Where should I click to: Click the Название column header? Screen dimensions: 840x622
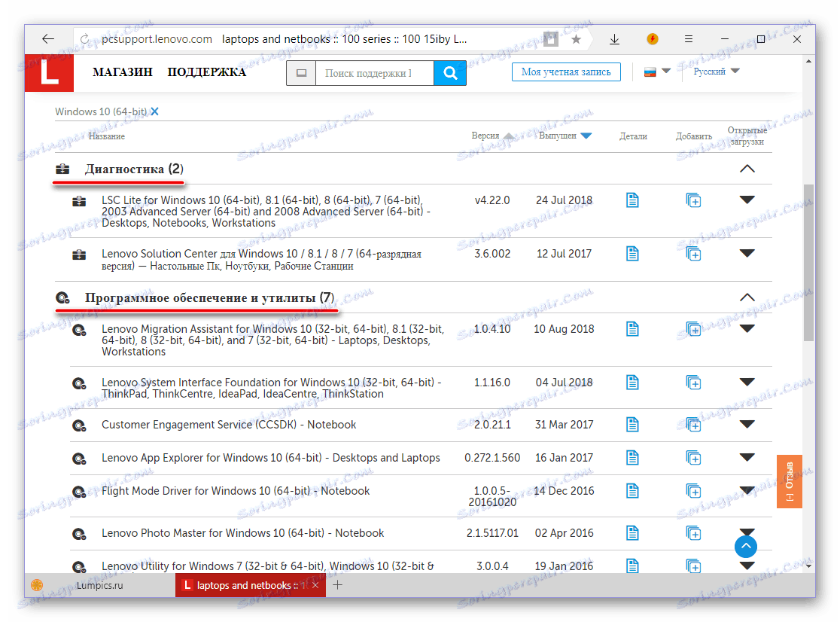(x=107, y=136)
